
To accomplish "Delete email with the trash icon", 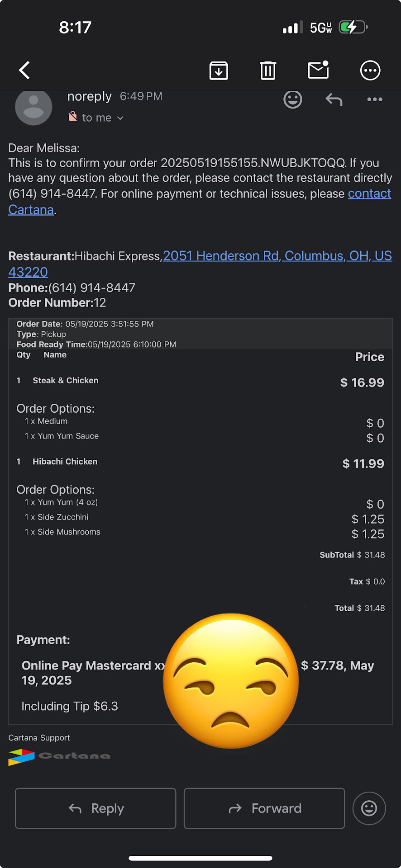I will pos(268,71).
